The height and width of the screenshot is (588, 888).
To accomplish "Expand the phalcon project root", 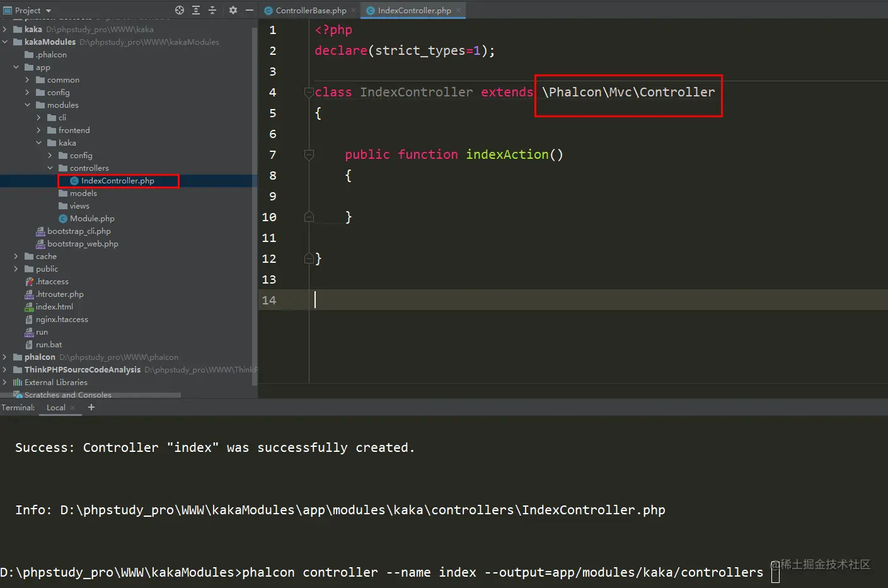I will point(5,357).
